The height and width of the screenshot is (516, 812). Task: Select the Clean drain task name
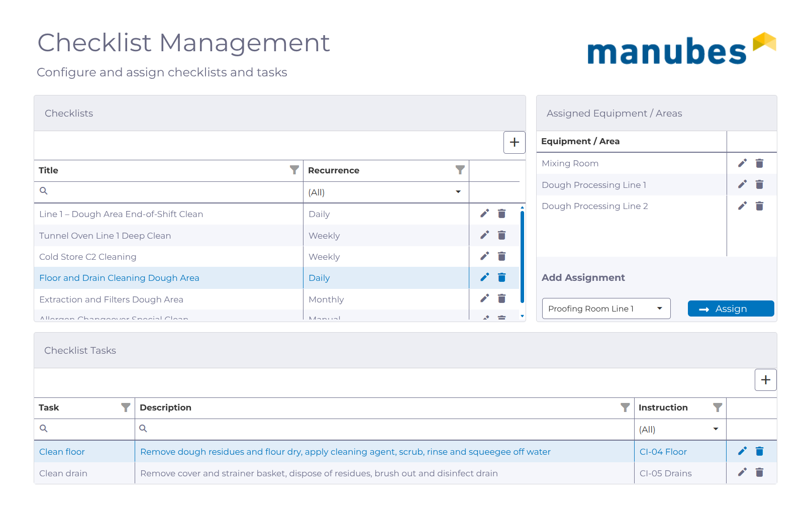[x=63, y=473]
